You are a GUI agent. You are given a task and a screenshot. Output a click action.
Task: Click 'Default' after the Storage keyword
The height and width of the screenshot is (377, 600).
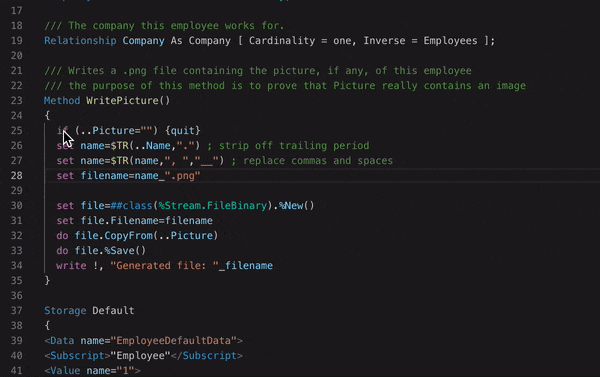click(113, 310)
